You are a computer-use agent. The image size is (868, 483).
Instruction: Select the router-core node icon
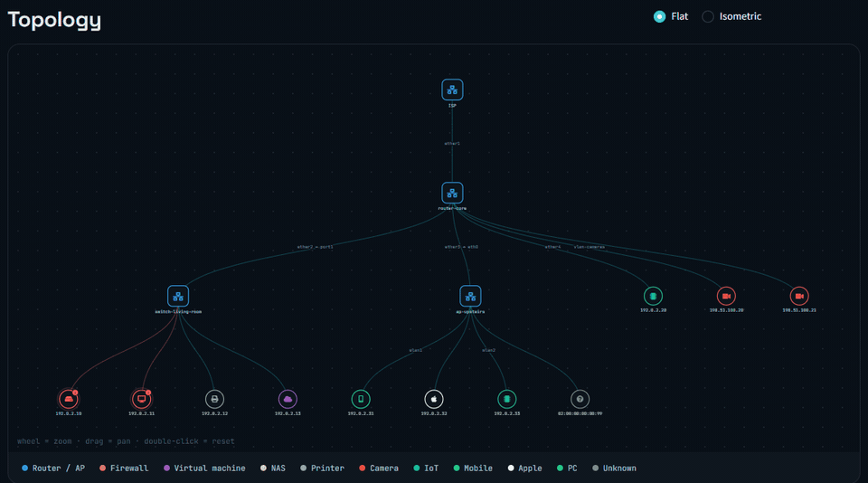click(x=452, y=193)
